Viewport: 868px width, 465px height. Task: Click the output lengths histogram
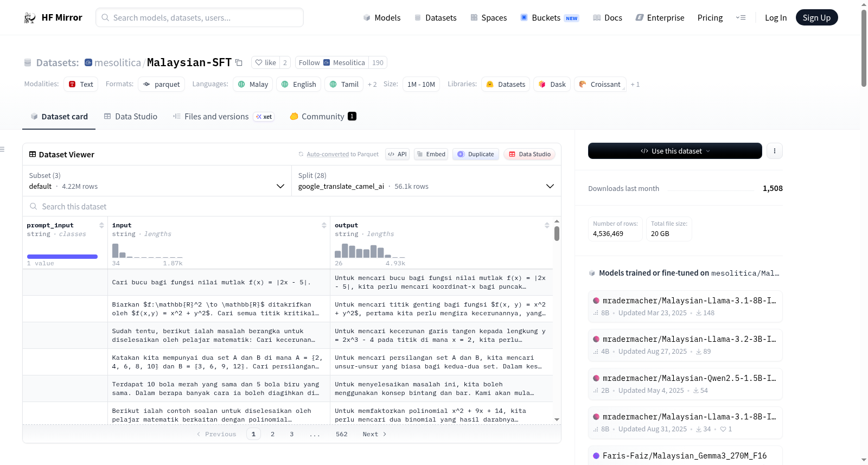(370, 251)
